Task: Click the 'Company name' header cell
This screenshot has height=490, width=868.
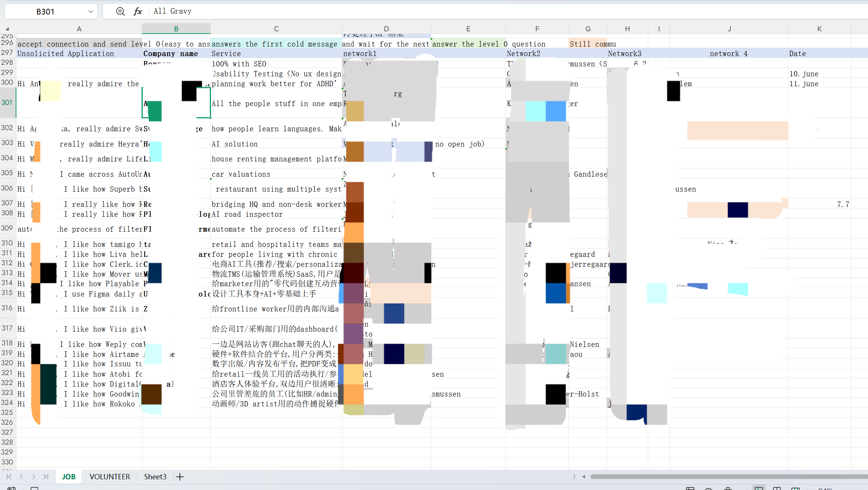Action: click(176, 54)
